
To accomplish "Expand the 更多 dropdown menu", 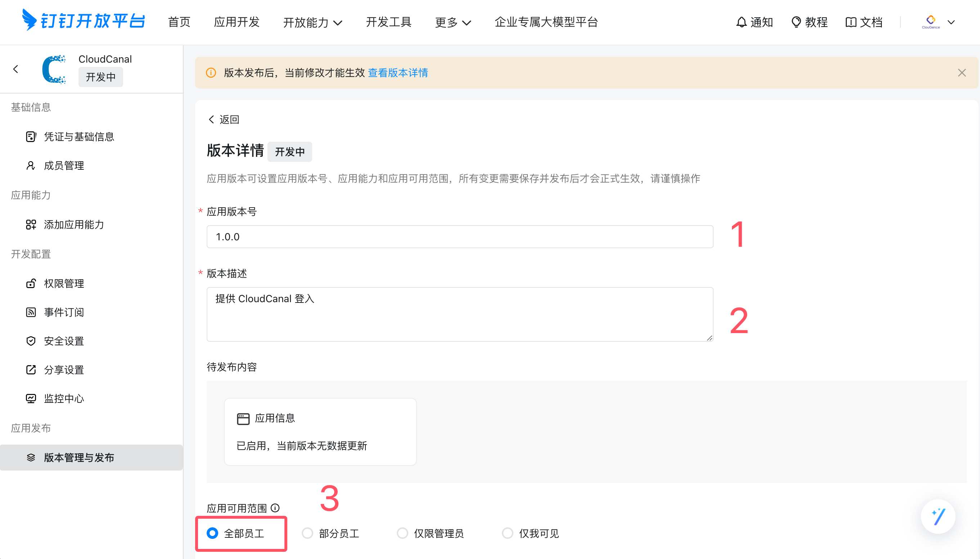I will pos(453,22).
